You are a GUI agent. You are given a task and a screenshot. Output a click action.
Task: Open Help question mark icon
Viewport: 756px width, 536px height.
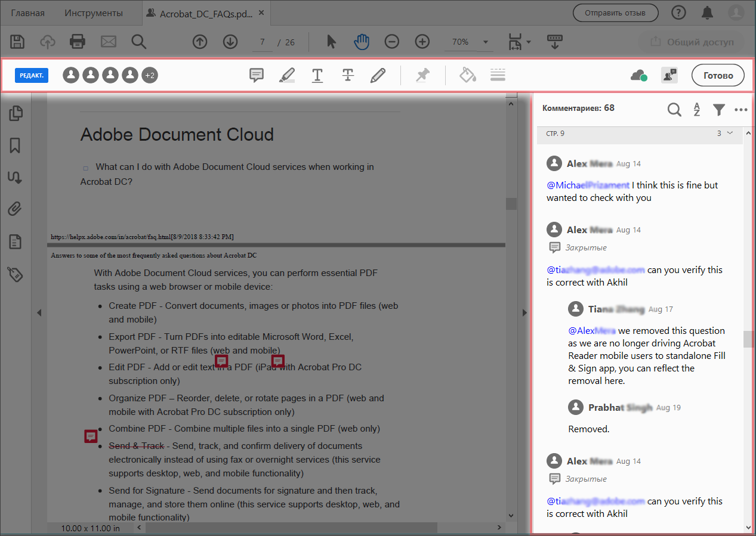(x=678, y=13)
